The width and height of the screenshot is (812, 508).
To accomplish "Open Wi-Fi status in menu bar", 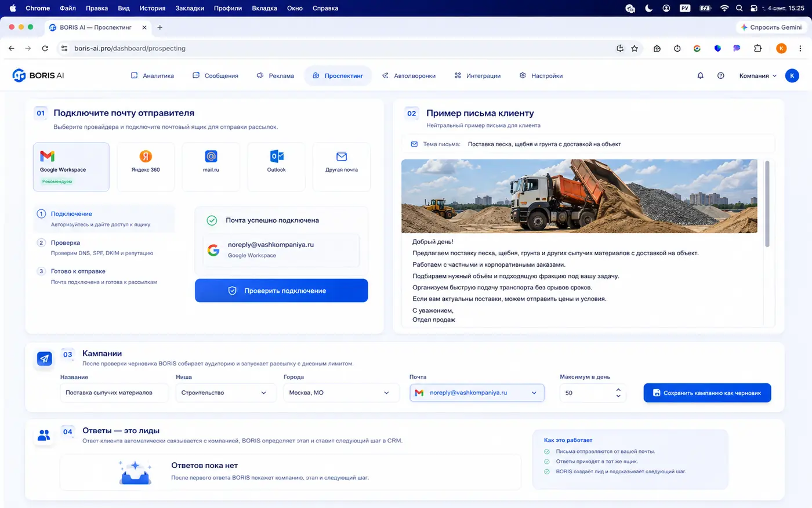I will click(724, 8).
